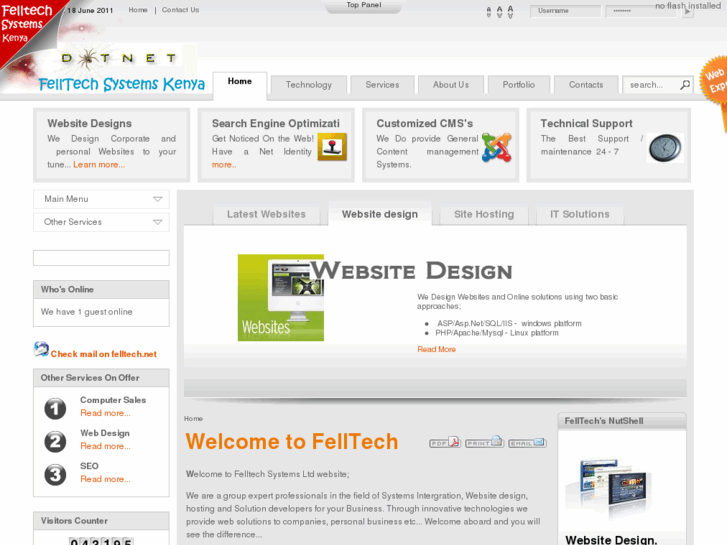Image resolution: width=727 pixels, height=545 pixels.
Task: Click the password input field
Action: pyautogui.click(x=643, y=11)
